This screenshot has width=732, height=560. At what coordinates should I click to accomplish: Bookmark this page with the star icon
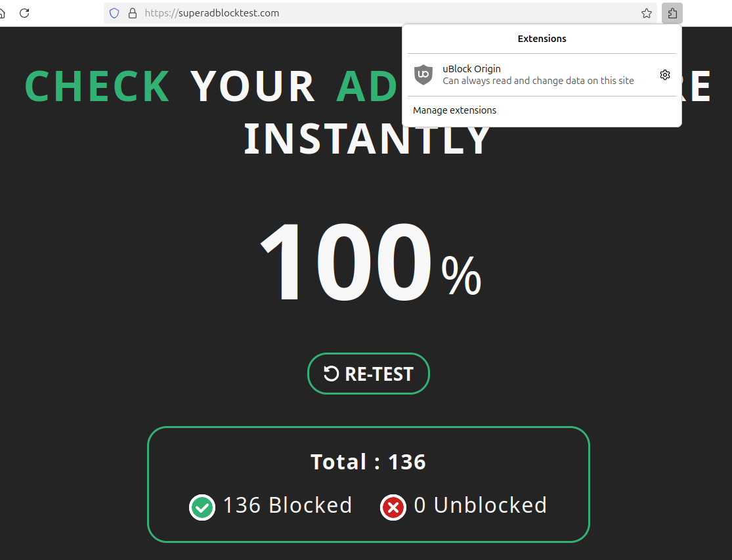(647, 13)
